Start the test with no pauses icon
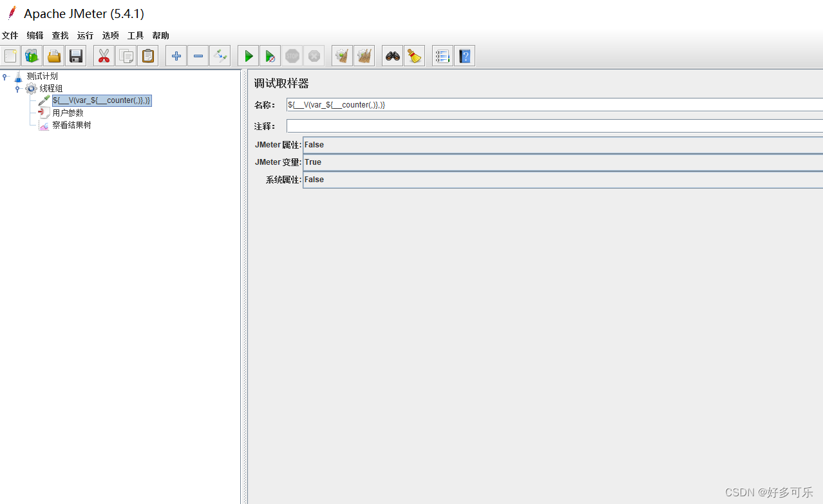 click(x=270, y=56)
